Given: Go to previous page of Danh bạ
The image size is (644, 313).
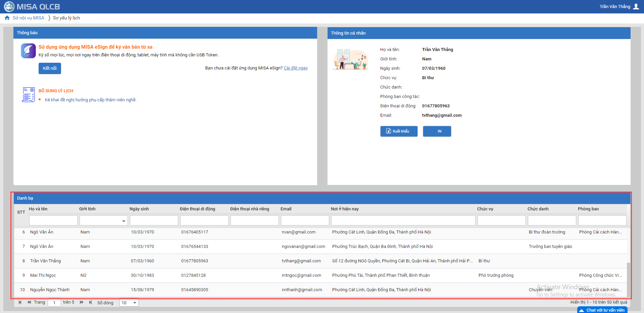Looking at the screenshot, I should pos(29,302).
